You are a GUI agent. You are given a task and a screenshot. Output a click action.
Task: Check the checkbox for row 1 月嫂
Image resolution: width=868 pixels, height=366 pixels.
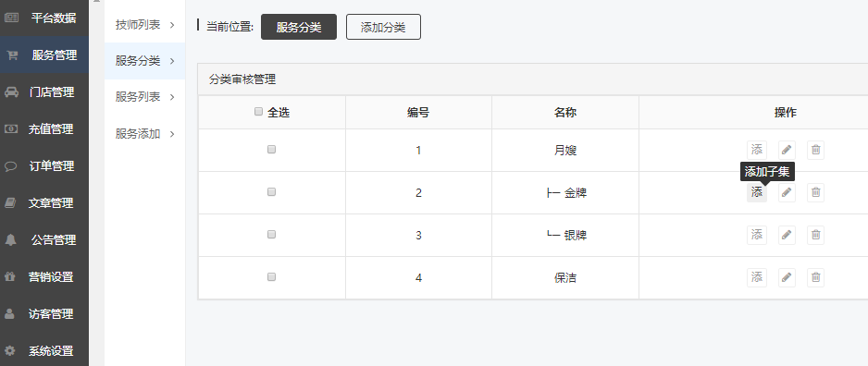(x=271, y=150)
